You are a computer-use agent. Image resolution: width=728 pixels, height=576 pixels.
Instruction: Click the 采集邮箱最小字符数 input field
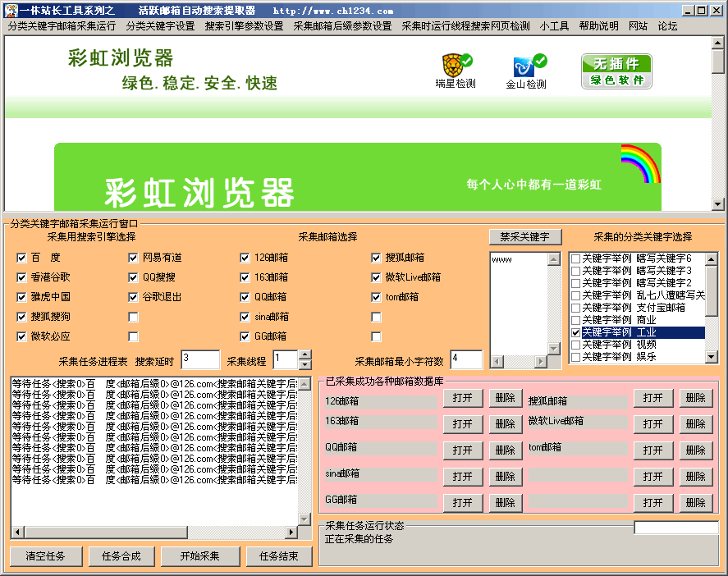click(x=467, y=360)
